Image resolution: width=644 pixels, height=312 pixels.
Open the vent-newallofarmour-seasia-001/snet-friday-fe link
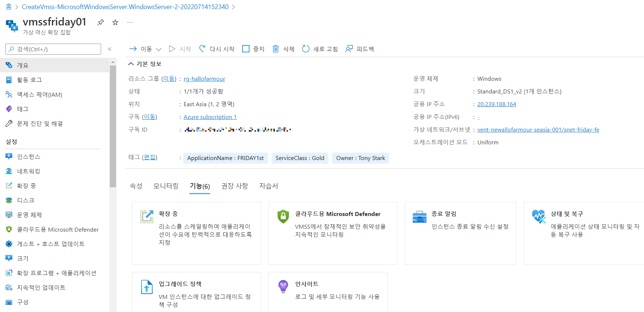click(x=538, y=129)
